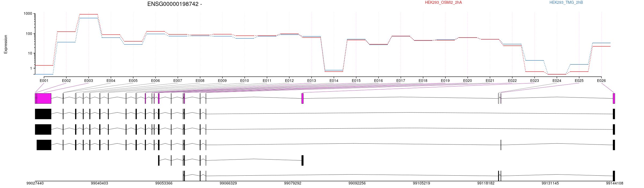Click genomic coordinate 99079292
644x188 pixels.
tap(293, 183)
